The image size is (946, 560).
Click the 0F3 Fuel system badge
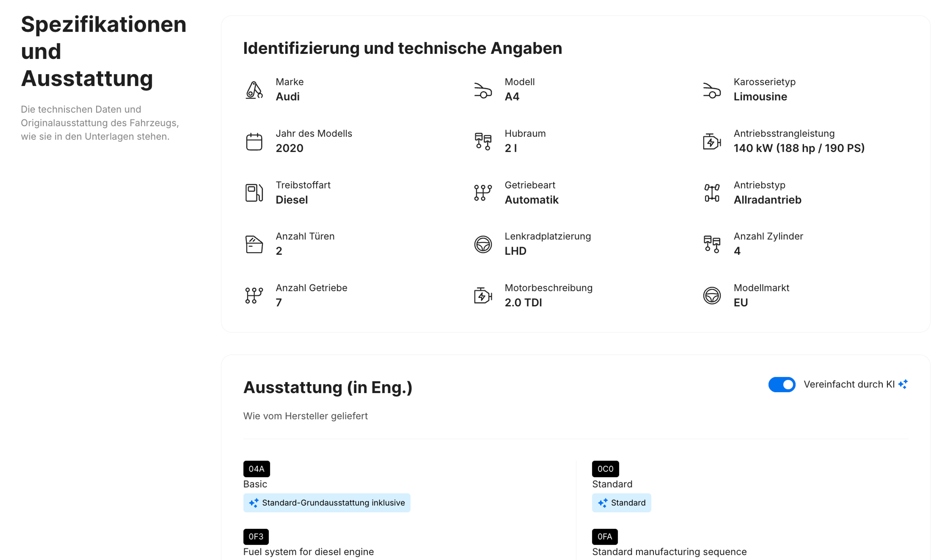tap(256, 537)
